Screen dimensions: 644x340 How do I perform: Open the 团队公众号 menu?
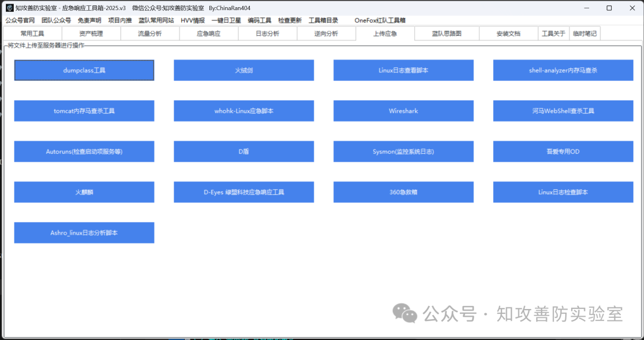pyautogui.click(x=56, y=20)
